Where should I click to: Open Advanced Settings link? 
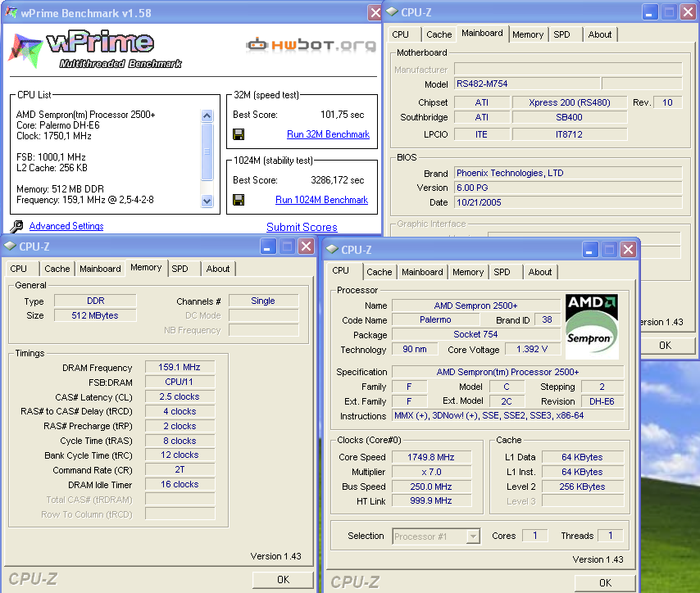coord(66,226)
